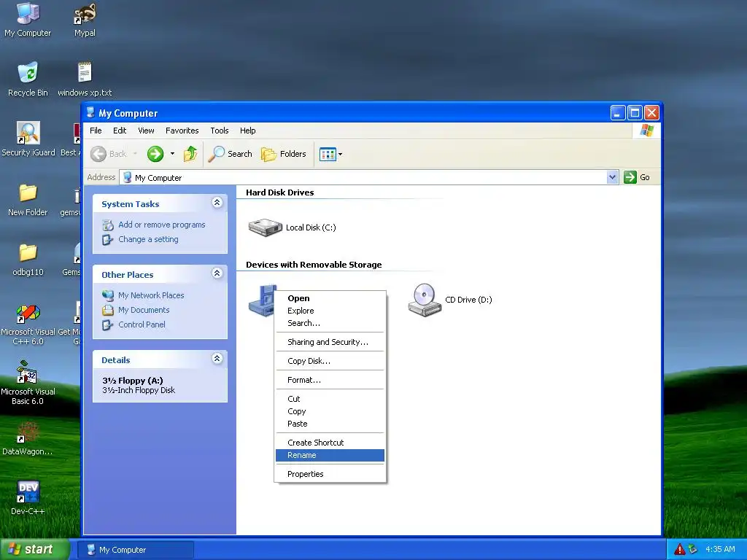
Task: Open the Tools menu
Action: click(220, 131)
